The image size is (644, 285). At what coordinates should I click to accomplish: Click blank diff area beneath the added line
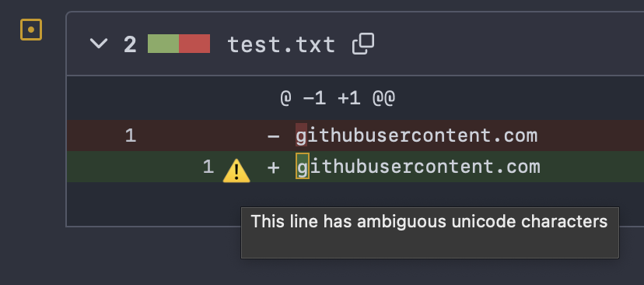coord(152,204)
